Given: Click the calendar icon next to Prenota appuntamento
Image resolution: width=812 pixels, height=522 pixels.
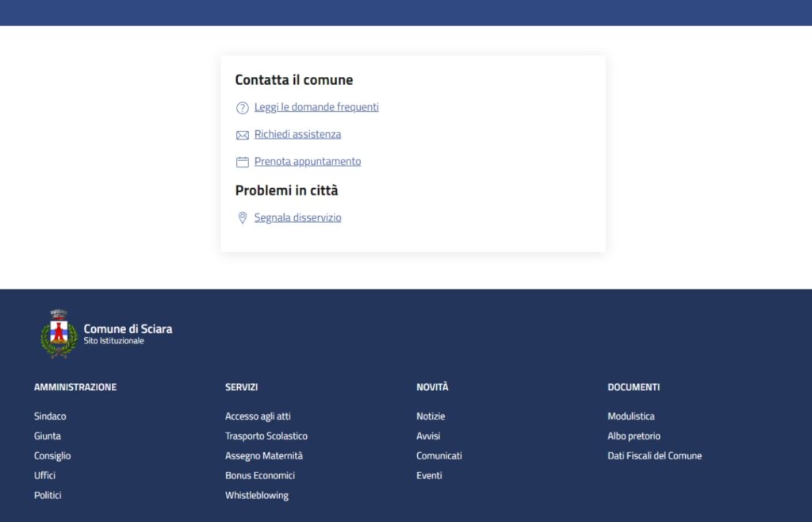Looking at the screenshot, I should (243, 162).
